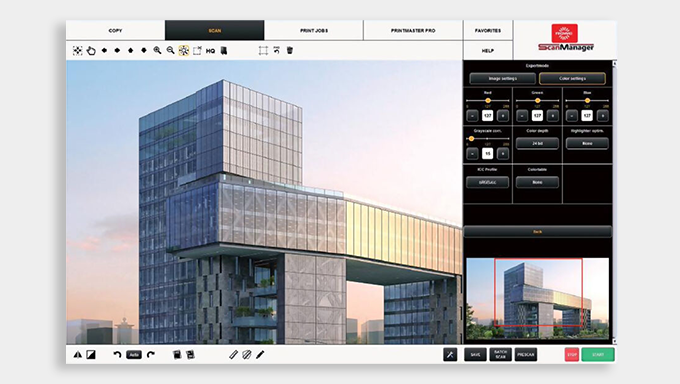Increase Red value with plus button
This screenshot has width=680, height=384.
(x=503, y=116)
